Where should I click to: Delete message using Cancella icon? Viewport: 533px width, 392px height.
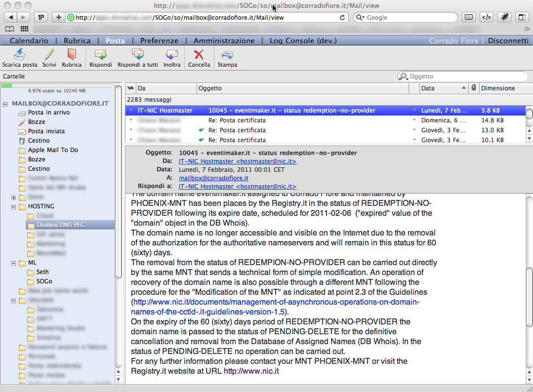tap(199, 54)
